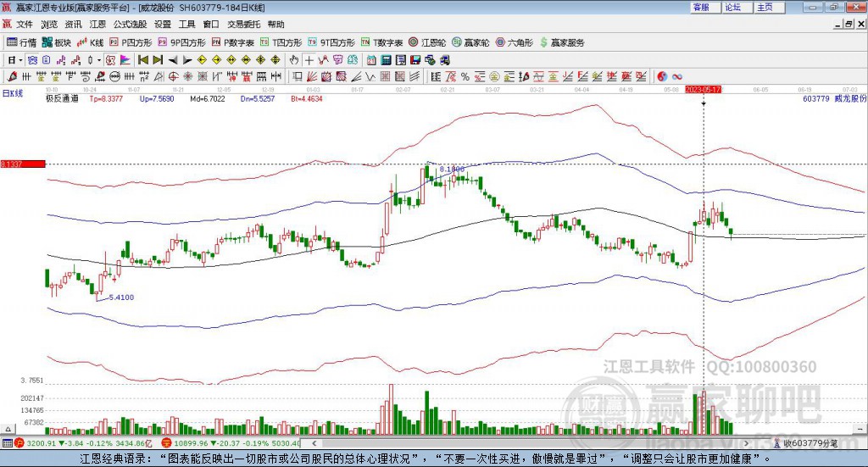Click the Md=6.7022 indicator value

(x=208, y=98)
